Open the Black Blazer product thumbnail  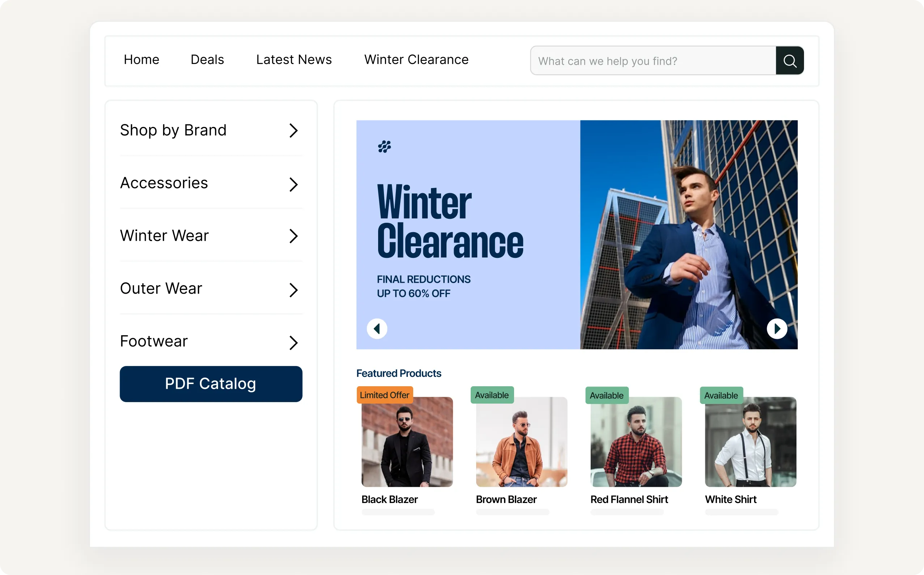[407, 442]
